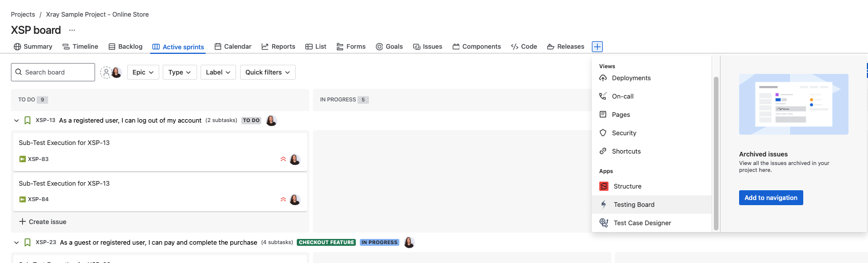Click the On-call phone icon
Image resolution: width=868 pixels, height=263 pixels.
(603, 96)
